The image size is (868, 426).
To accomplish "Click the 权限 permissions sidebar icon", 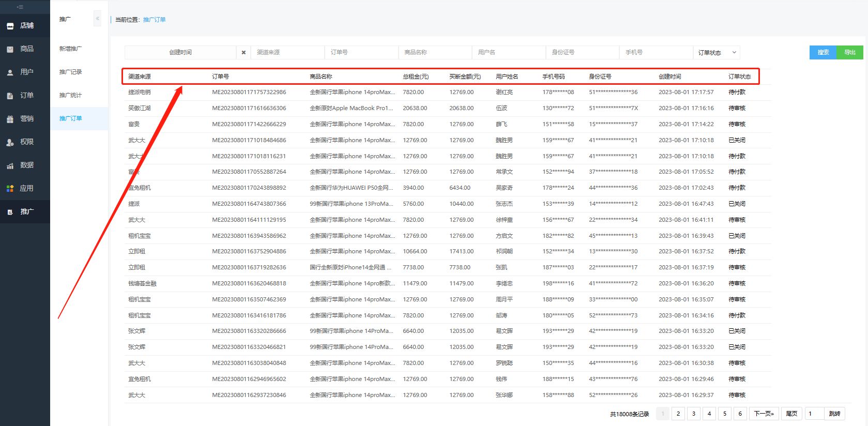I will click(10, 142).
